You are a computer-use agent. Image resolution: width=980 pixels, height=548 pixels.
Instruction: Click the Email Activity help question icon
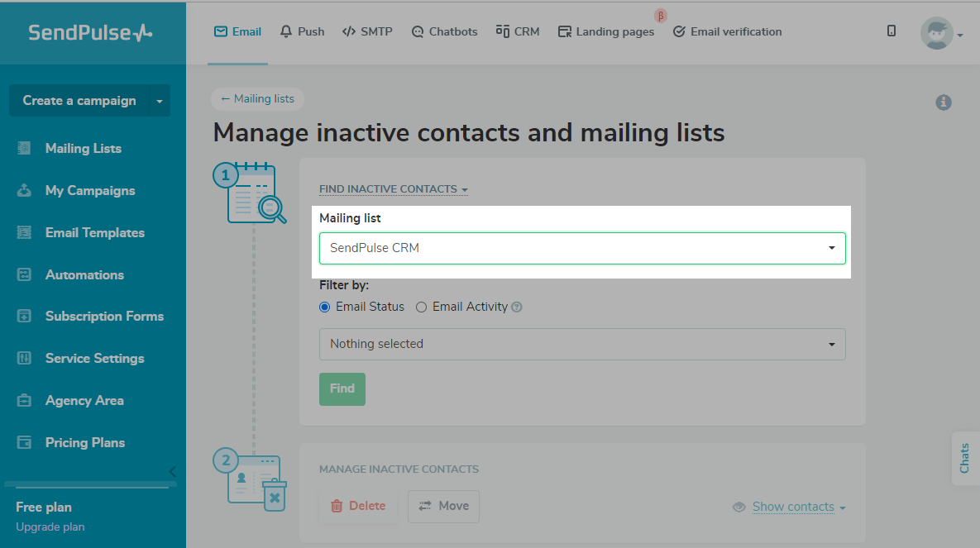[x=517, y=307]
